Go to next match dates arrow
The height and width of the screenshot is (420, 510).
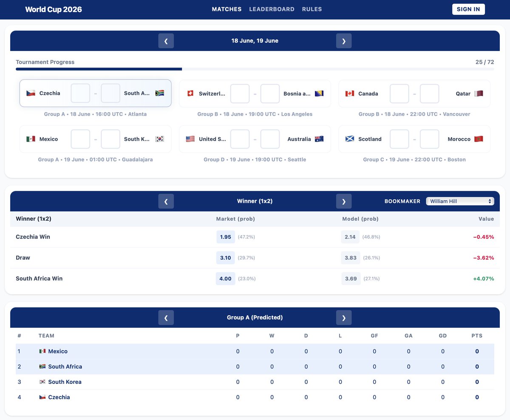(x=344, y=41)
